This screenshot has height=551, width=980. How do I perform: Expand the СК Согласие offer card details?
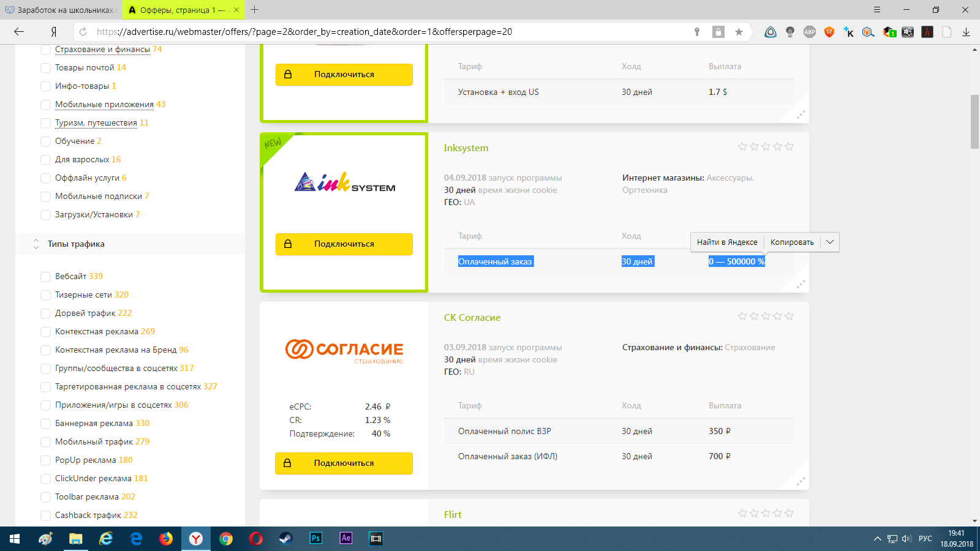tap(801, 481)
